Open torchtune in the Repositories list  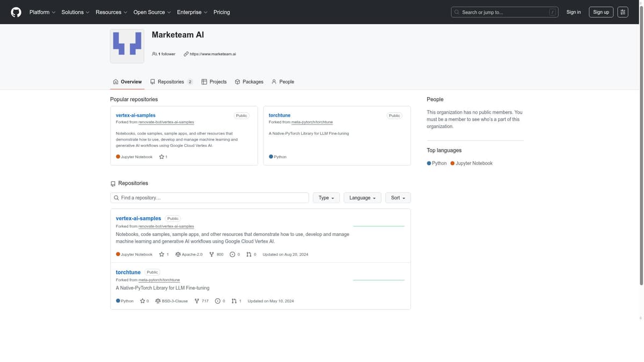(x=128, y=272)
